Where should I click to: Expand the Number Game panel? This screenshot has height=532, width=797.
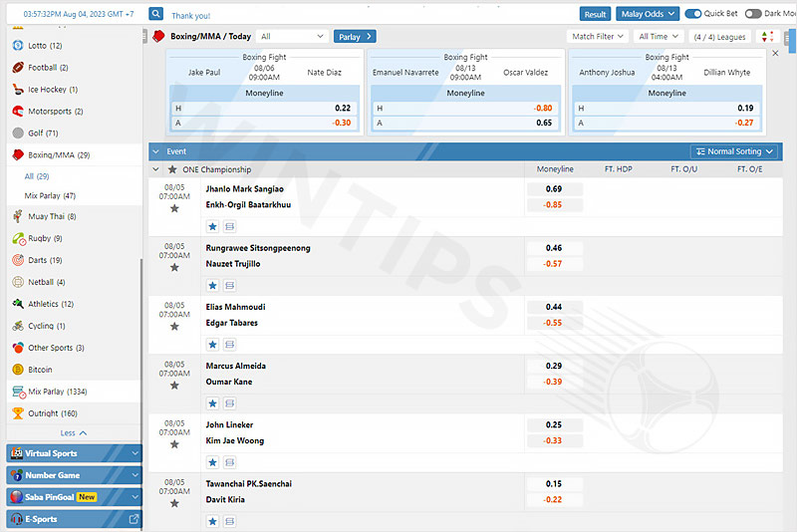pos(74,475)
